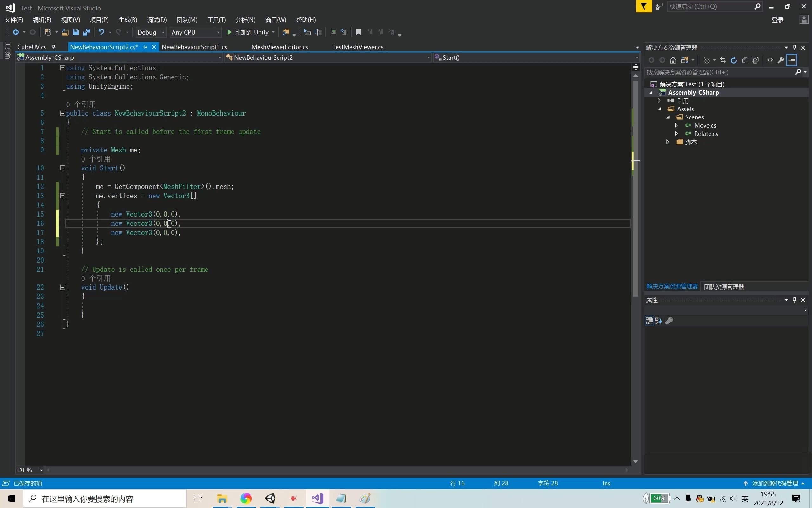Toggle a bookmark with the bookmark icon
This screenshot has width=812, height=508.
pyautogui.click(x=358, y=32)
